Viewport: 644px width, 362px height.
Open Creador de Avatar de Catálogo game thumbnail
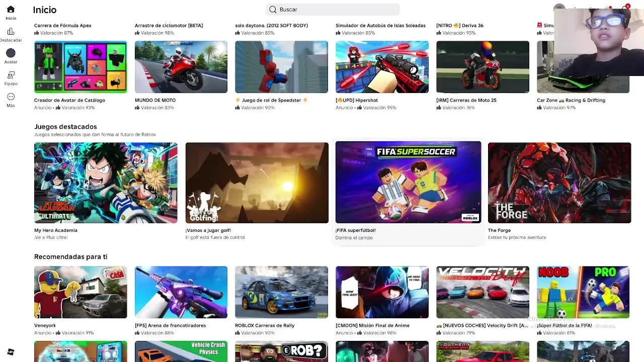[80, 67]
